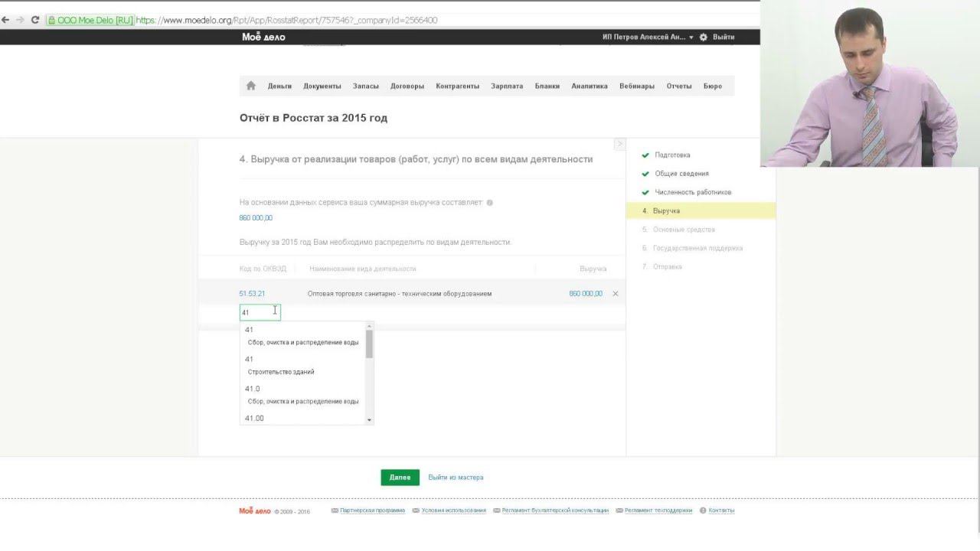Click the green Далее button
980x551 pixels.
pos(400,478)
